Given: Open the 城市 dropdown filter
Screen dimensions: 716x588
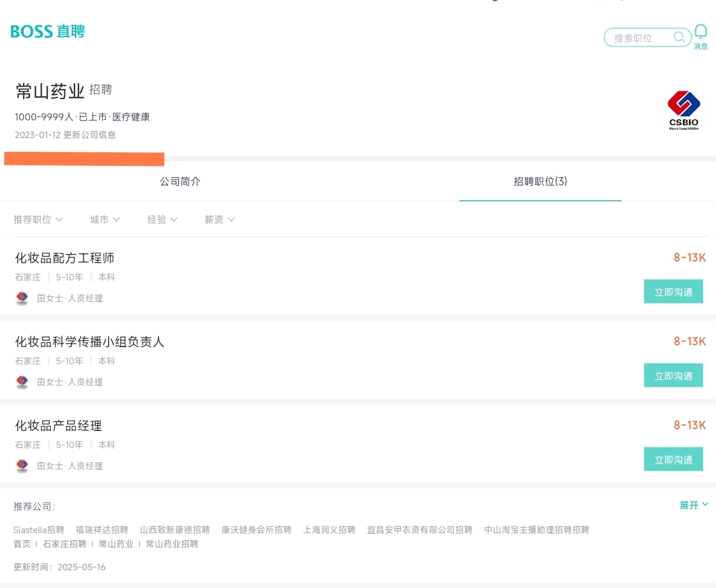Looking at the screenshot, I should [x=104, y=220].
